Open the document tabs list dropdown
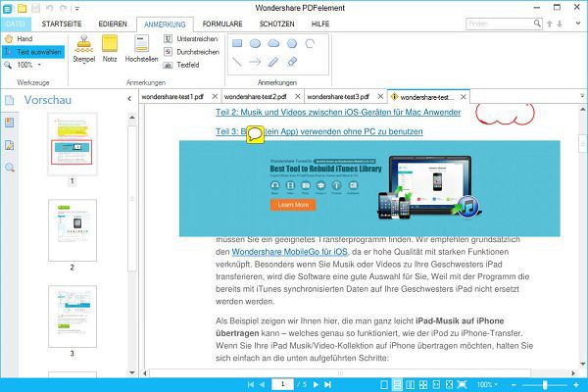Viewport: 588px width, 392px height. 582,96
